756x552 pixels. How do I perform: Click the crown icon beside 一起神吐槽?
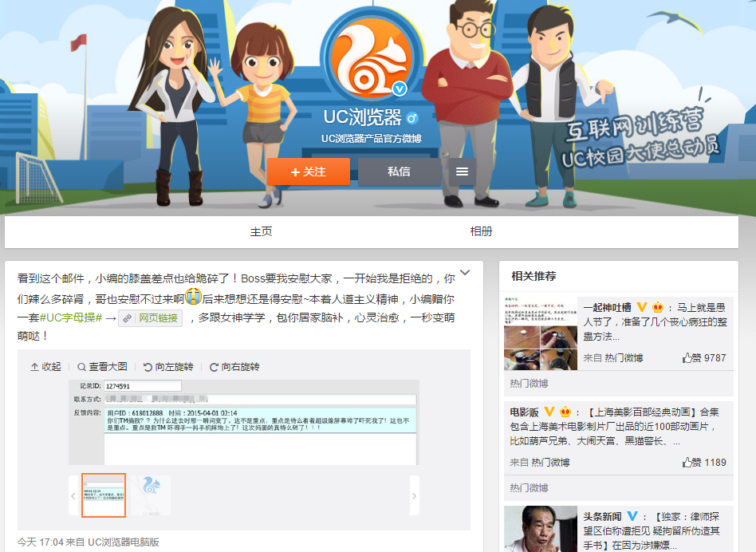[658, 307]
